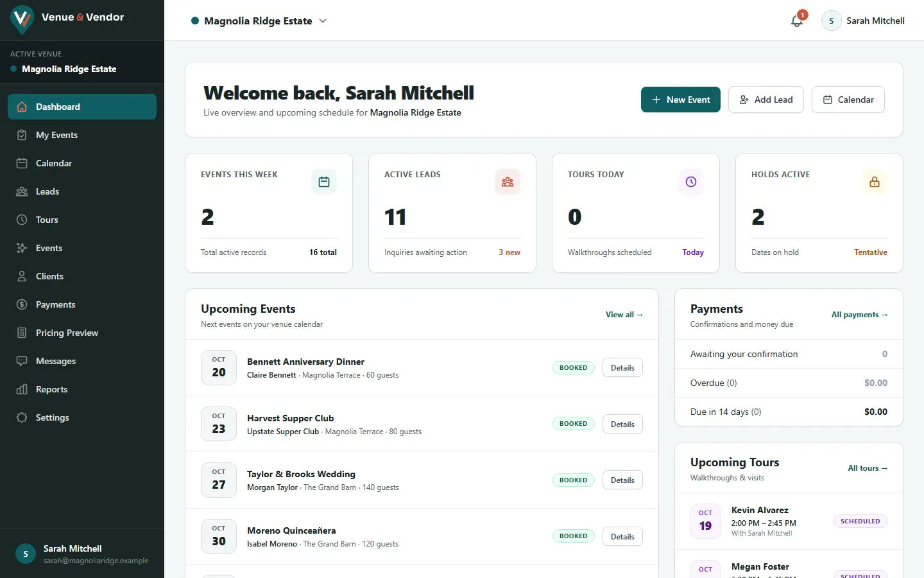This screenshot has height=578, width=924.
Task: Open Details for Taylor & Brooks Wedding
Action: (622, 480)
